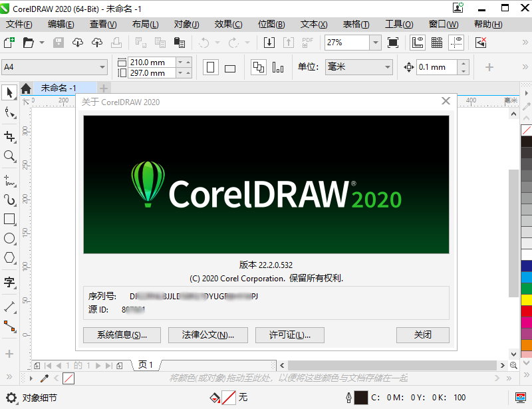Open the 编辑(E) menu

[x=61, y=25]
